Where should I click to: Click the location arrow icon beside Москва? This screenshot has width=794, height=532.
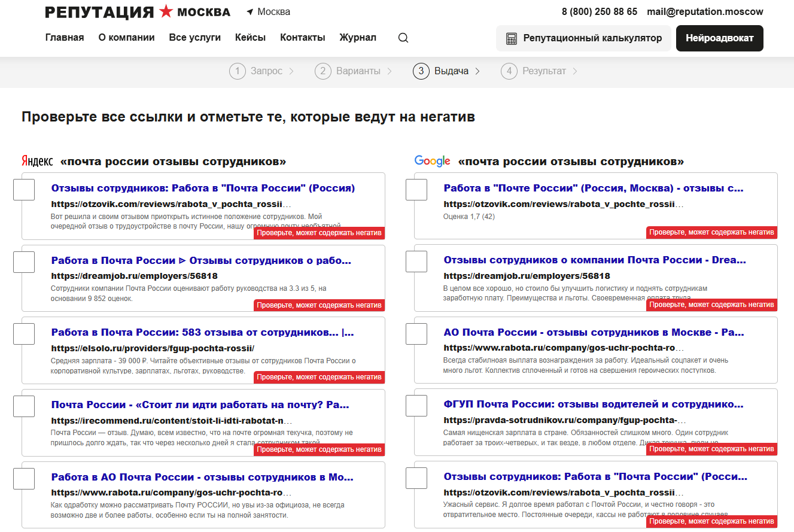pos(250,12)
